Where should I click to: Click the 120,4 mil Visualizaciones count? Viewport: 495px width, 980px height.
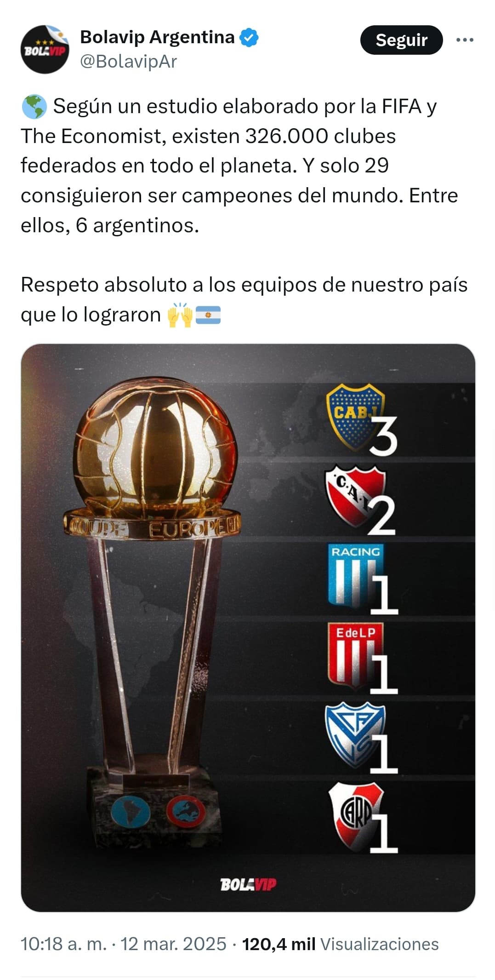point(340,944)
